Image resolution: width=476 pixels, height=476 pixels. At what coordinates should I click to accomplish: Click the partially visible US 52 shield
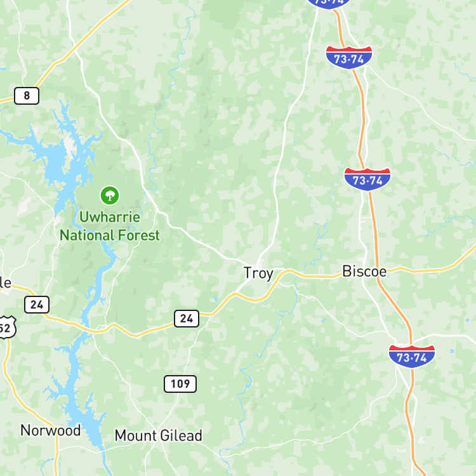tap(7, 327)
